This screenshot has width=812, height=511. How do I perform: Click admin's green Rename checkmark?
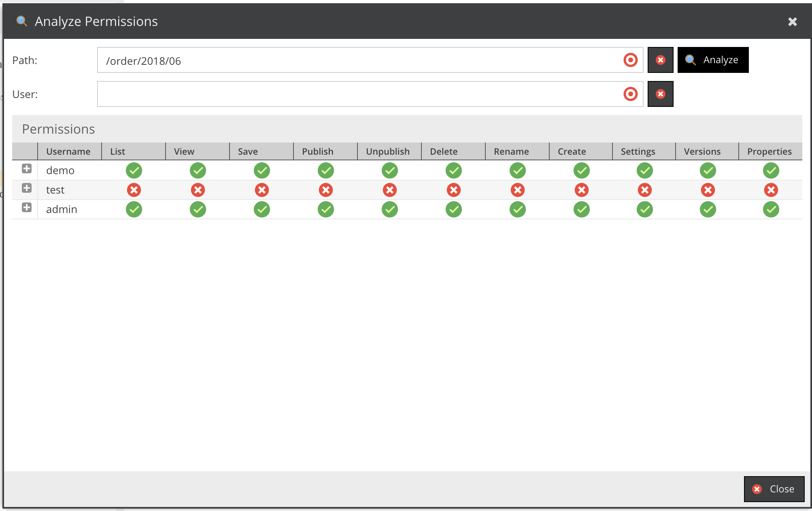518,209
